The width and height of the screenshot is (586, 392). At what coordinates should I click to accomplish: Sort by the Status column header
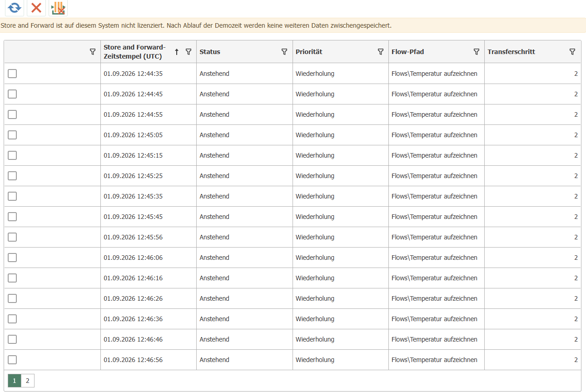(x=210, y=52)
